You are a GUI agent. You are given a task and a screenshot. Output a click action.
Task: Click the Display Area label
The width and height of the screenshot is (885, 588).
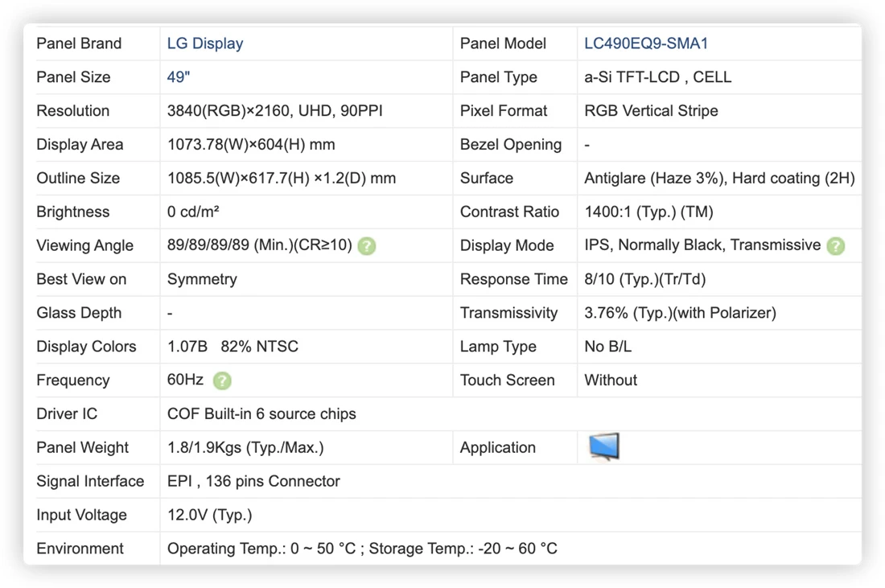(x=80, y=145)
